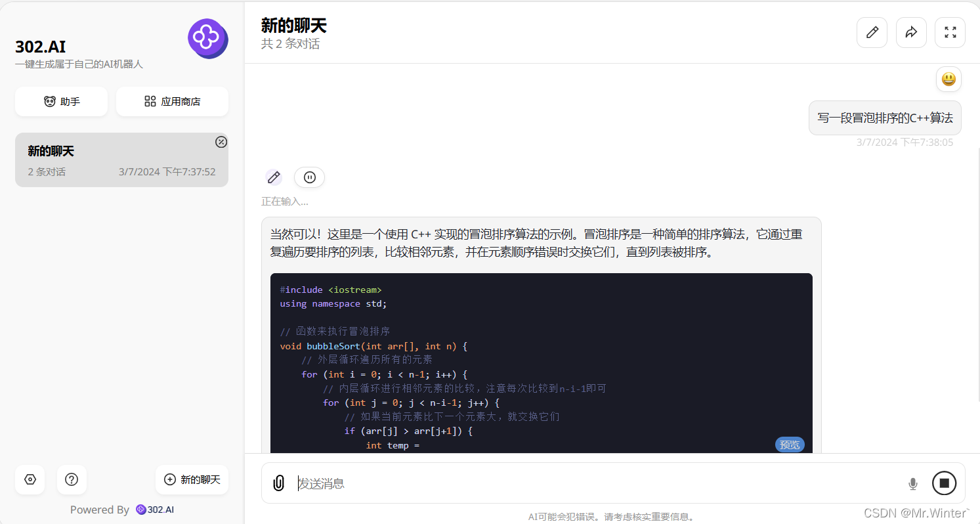Image resolution: width=980 pixels, height=524 pixels.
Task: Click the code line #include <iostream>
Action: click(330, 290)
